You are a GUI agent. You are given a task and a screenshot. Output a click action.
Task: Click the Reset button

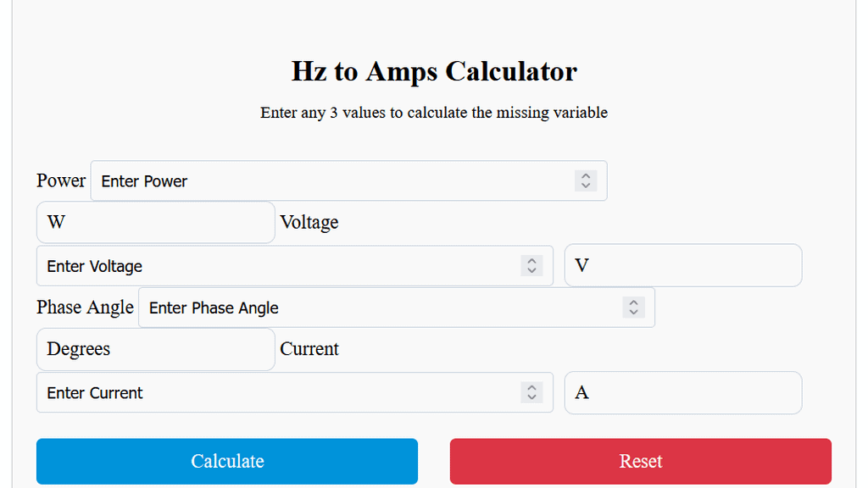click(x=641, y=461)
